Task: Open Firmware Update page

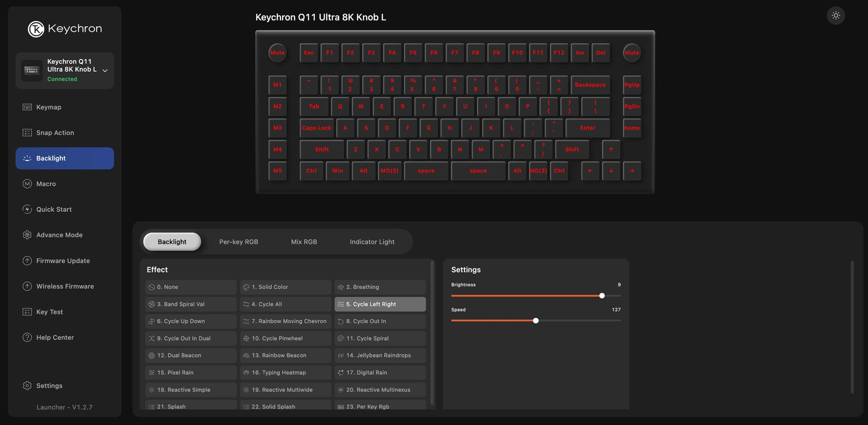Action: (x=65, y=261)
